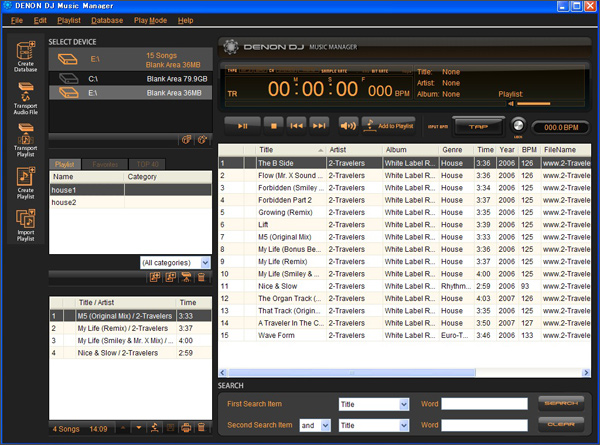Click the printer icon in bottom toolbar

[x=186, y=428]
